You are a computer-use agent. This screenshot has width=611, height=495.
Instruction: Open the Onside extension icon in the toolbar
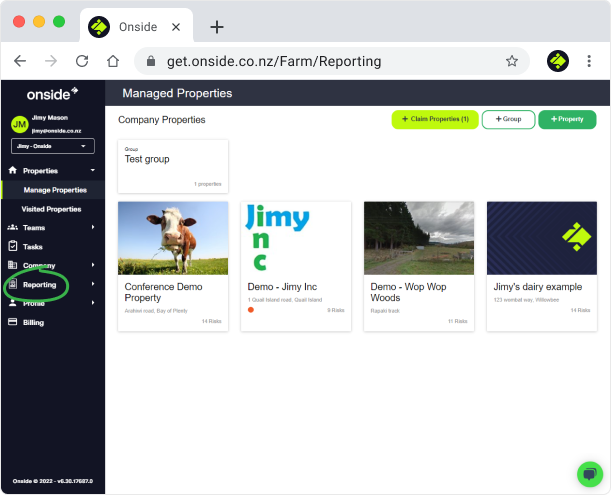pyautogui.click(x=558, y=61)
